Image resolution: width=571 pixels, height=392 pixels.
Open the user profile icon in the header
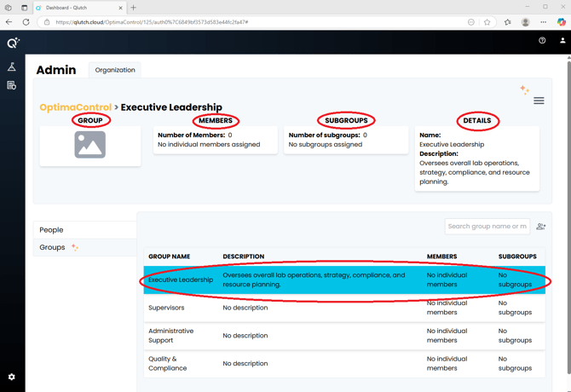(x=562, y=40)
